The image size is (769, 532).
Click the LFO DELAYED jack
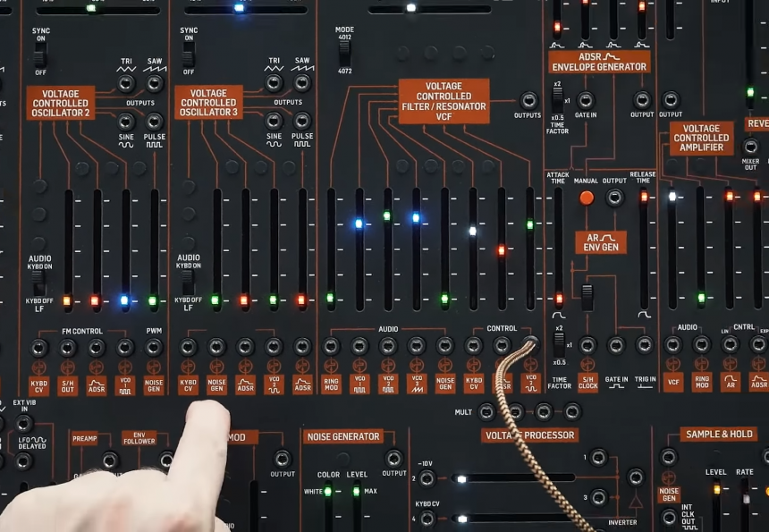pyautogui.click(x=23, y=461)
